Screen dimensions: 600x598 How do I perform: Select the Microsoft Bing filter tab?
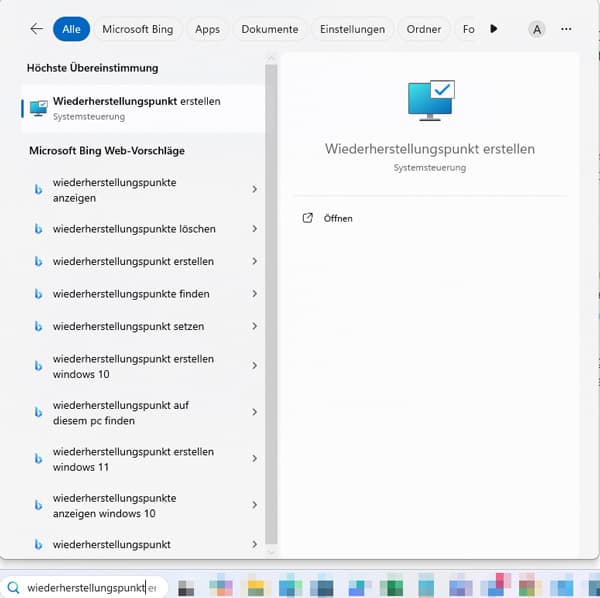(x=137, y=29)
